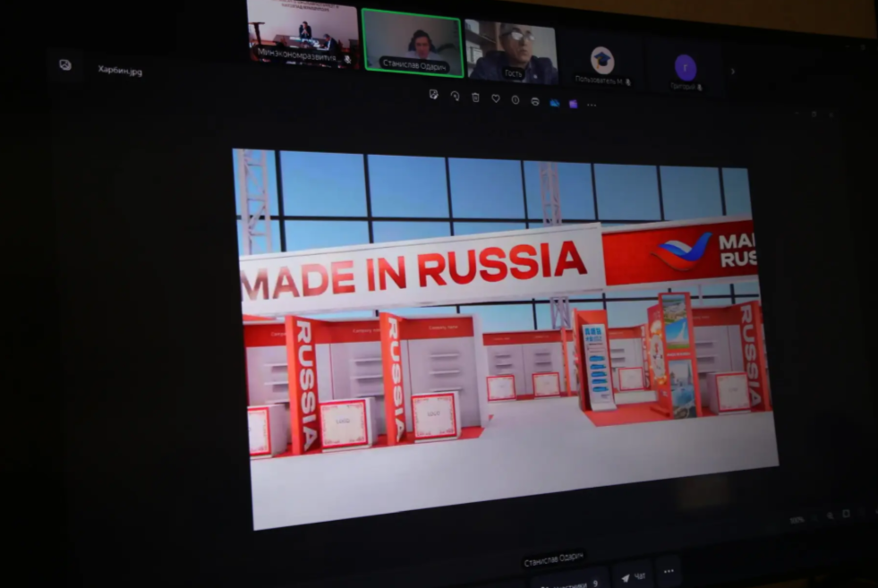Click the edit image icon in photo toolbar
This screenshot has width=878, height=588.
coord(433,95)
